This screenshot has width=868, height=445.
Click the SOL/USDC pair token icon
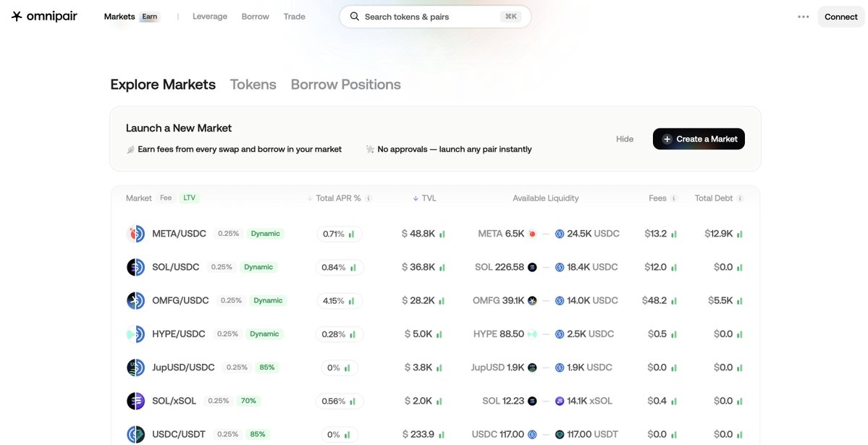(135, 267)
